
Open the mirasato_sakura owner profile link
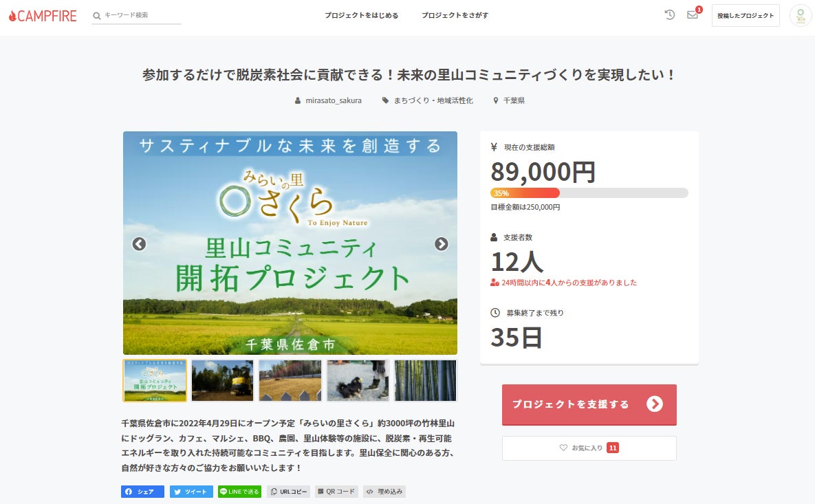333,100
